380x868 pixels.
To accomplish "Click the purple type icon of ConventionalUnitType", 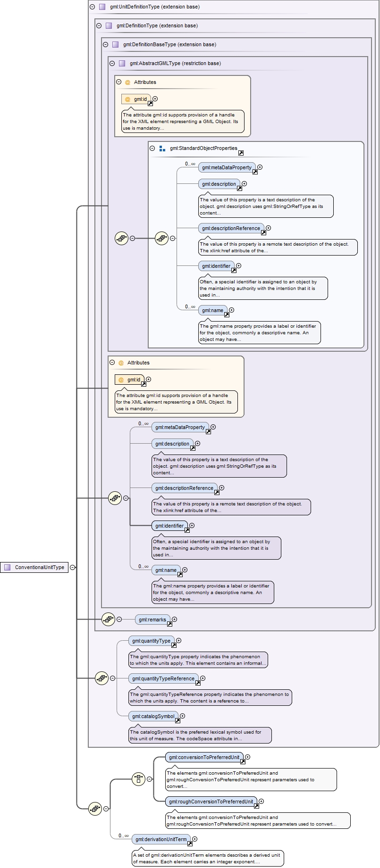I will (7, 567).
